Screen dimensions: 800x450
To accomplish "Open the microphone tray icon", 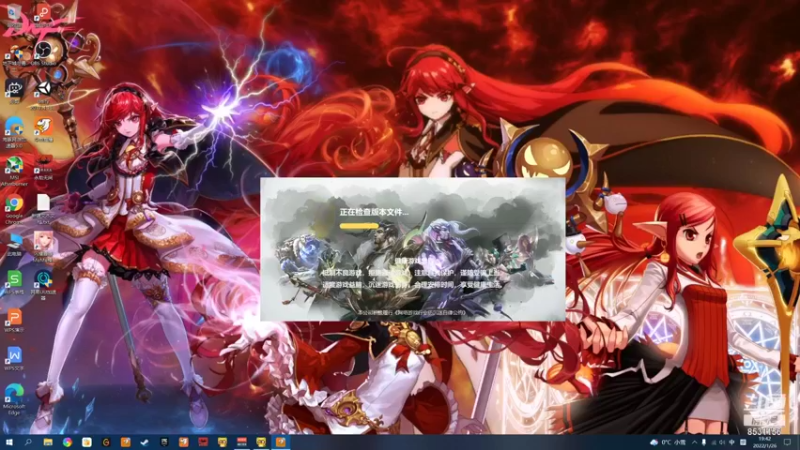I will pos(704,442).
